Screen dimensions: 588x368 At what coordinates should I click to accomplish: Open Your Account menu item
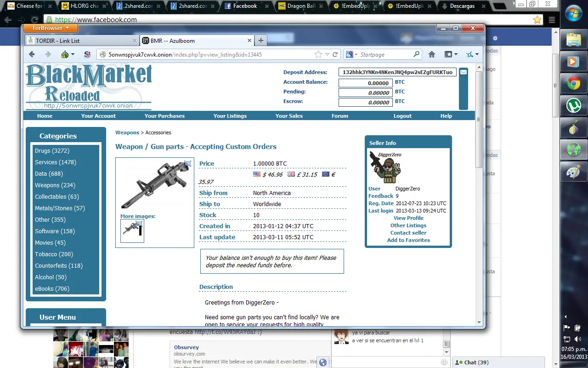[98, 116]
